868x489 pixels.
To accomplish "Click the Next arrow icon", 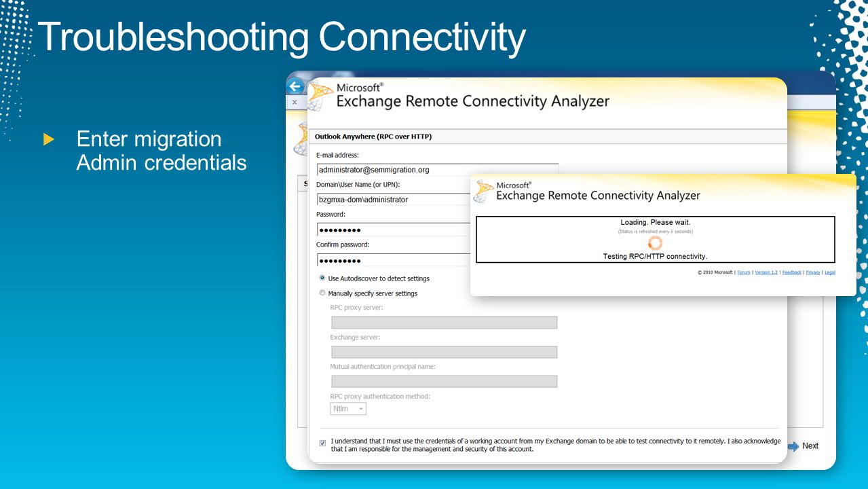I will (793, 446).
